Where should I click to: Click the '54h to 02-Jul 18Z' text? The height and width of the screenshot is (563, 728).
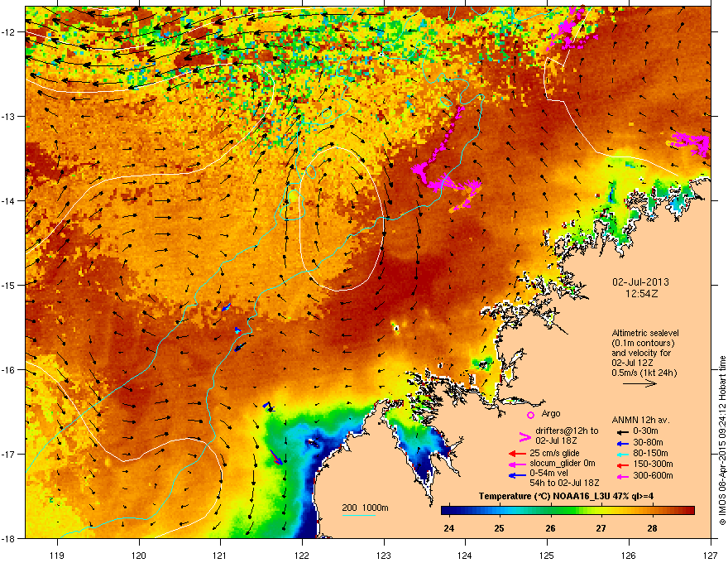point(564,483)
